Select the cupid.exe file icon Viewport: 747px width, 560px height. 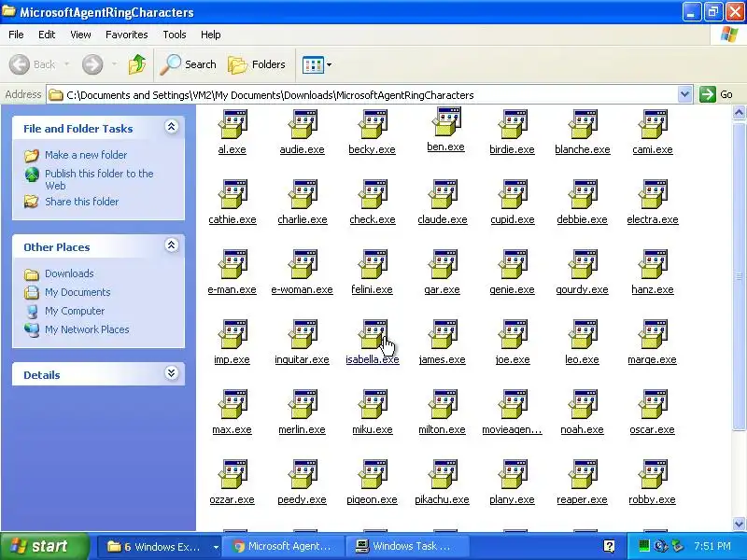click(513, 194)
